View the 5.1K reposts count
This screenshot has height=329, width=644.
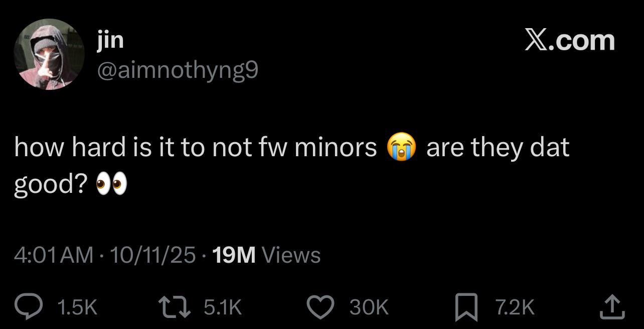[223, 307]
